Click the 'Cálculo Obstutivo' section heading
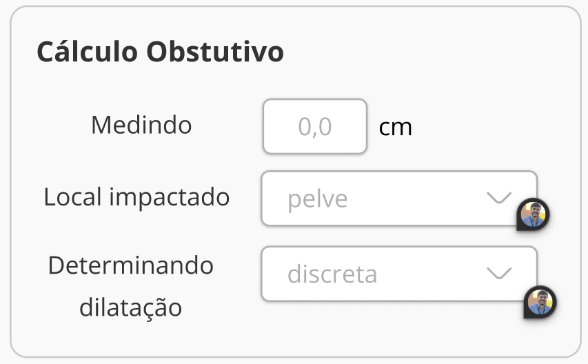588x364 pixels. coord(160,52)
